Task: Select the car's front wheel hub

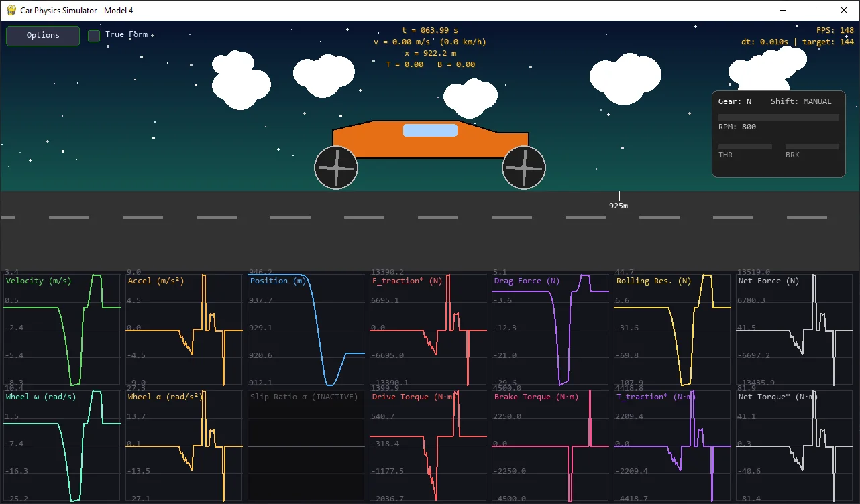Action: [x=524, y=167]
